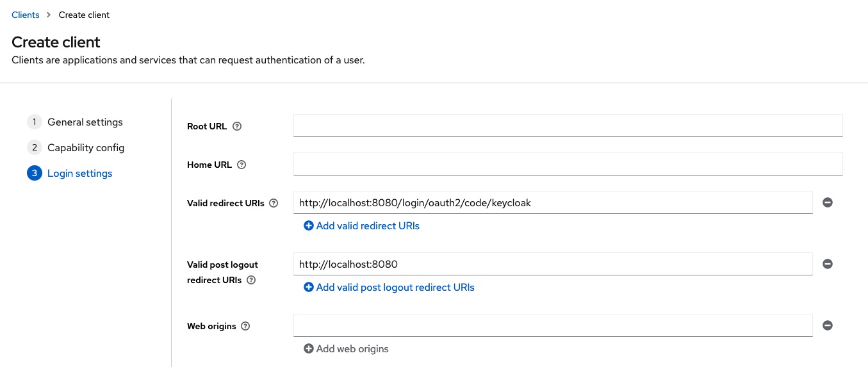
Task: Open Home URL help icon
Action: click(242, 165)
